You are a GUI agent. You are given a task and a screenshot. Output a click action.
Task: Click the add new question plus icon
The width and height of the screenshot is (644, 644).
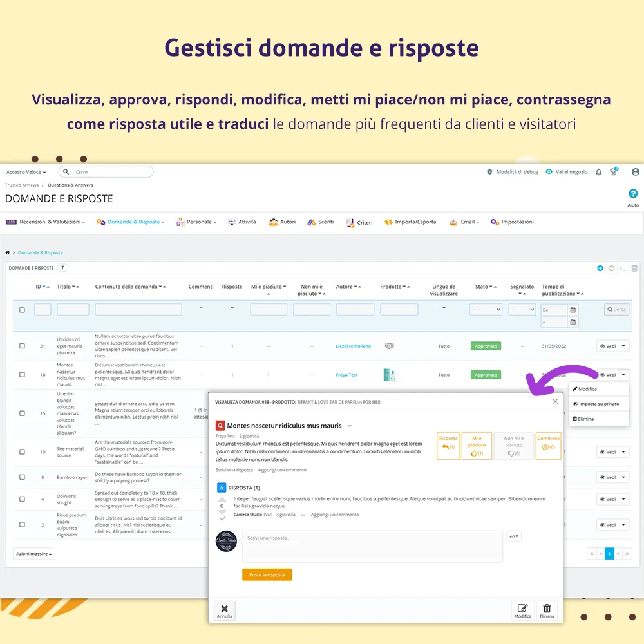tap(600, 268)
